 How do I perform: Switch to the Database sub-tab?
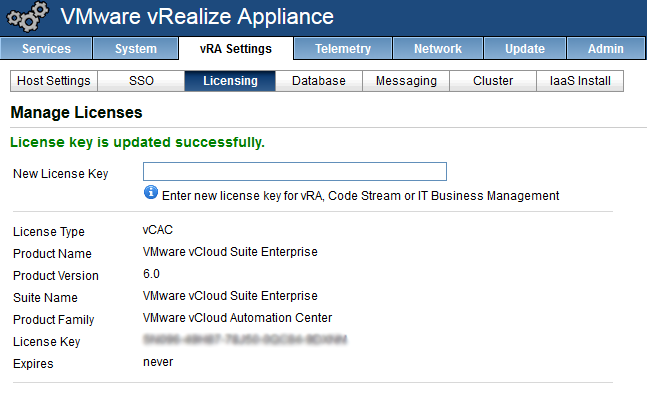pyautogui.click(x=318, y=81)
